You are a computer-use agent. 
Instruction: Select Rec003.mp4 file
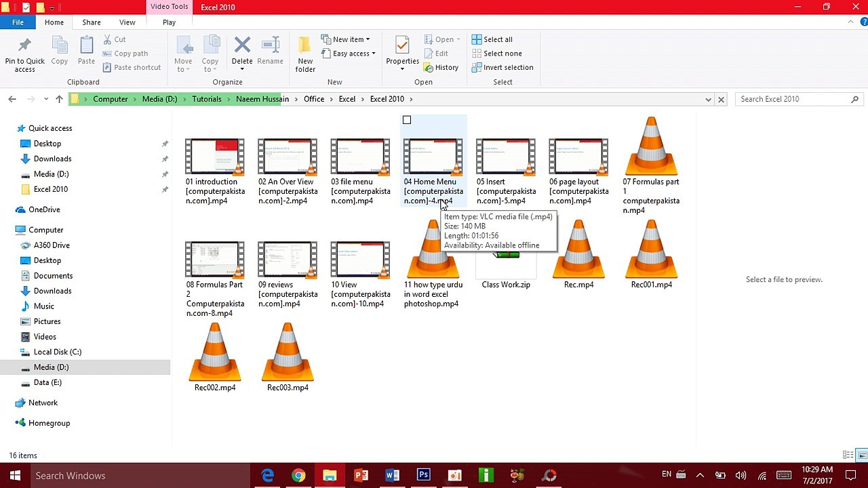point(288,357)
